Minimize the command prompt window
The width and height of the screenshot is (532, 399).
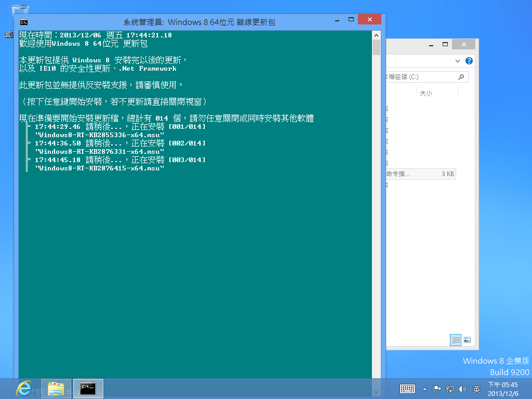tap(337, 21)
